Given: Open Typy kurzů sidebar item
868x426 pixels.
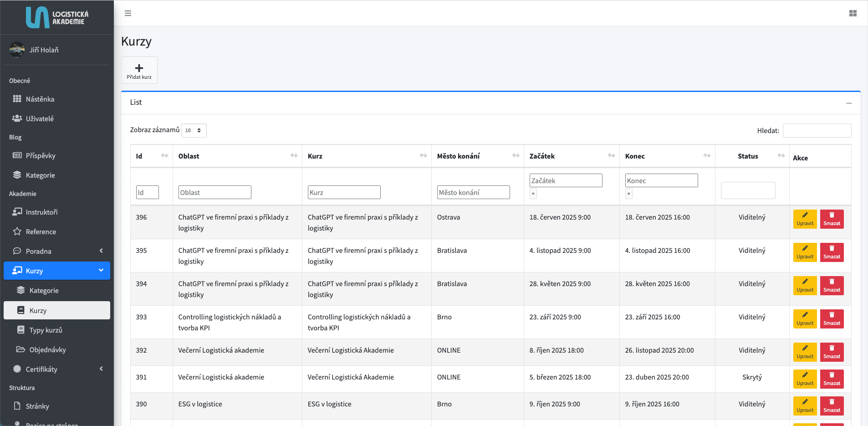Looking at the screenshot, I should (46, 330).
